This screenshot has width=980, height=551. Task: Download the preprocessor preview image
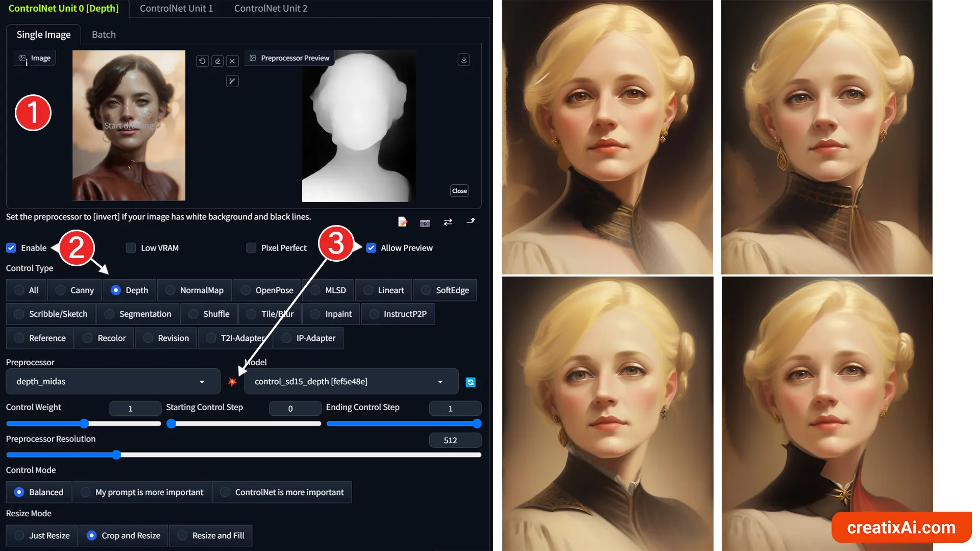[463, 60]
